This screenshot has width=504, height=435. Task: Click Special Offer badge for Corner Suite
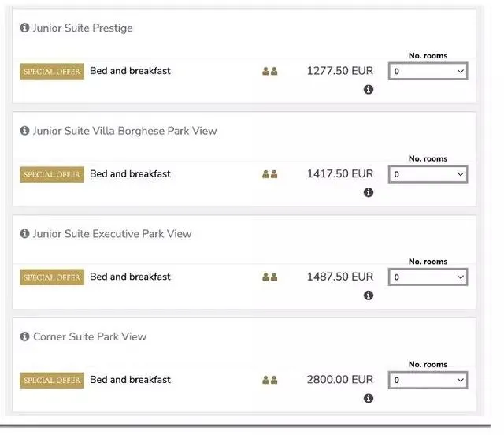52,380
